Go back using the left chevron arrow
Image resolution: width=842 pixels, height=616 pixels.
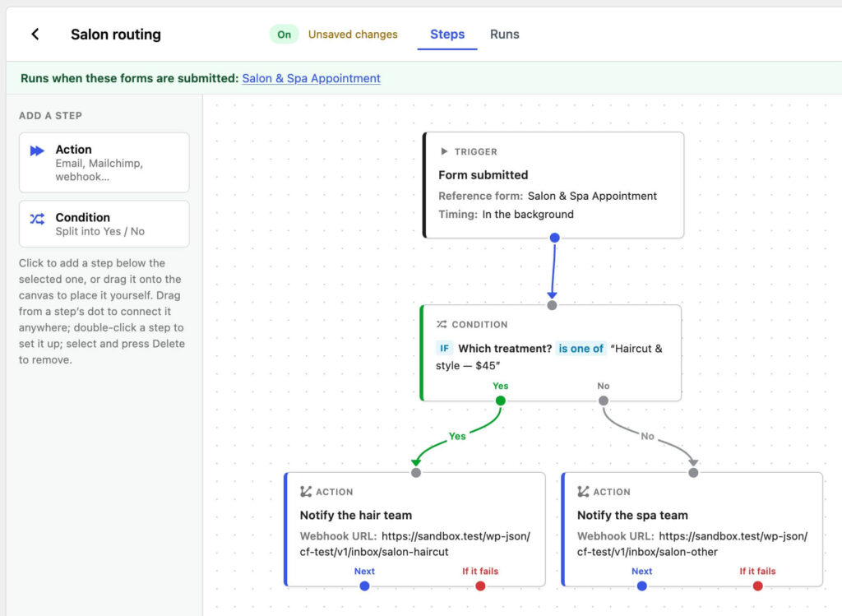(x=35, y=35)
